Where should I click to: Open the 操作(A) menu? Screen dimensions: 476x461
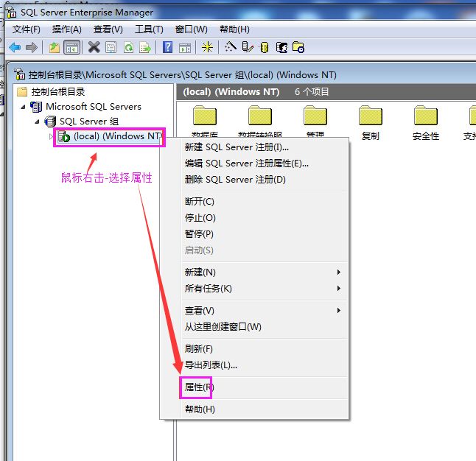pyautogui.click(x=67, y=29)
